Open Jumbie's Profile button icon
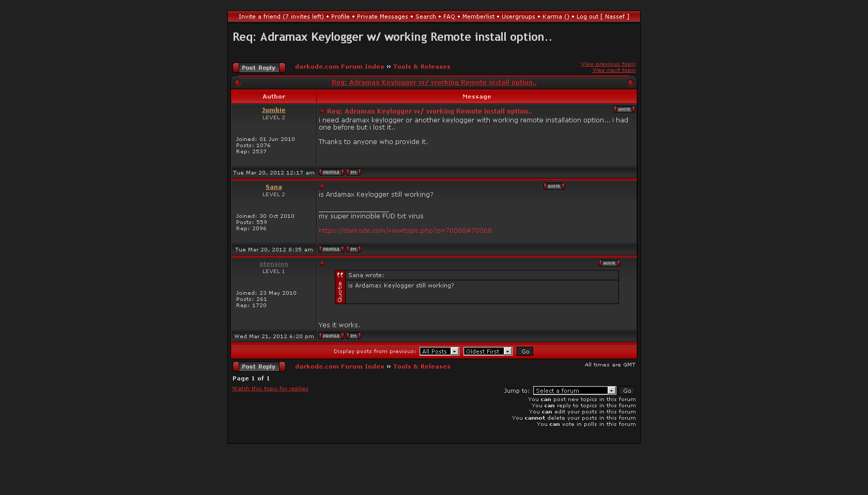Image resolution: width=868 pixels, height=495 pixels. tap(331, 172)
